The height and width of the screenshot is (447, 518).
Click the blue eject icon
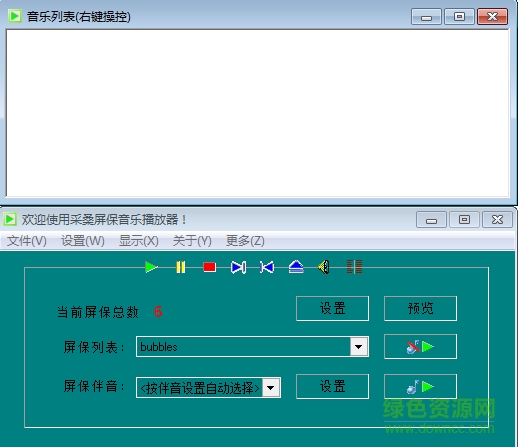296,267
